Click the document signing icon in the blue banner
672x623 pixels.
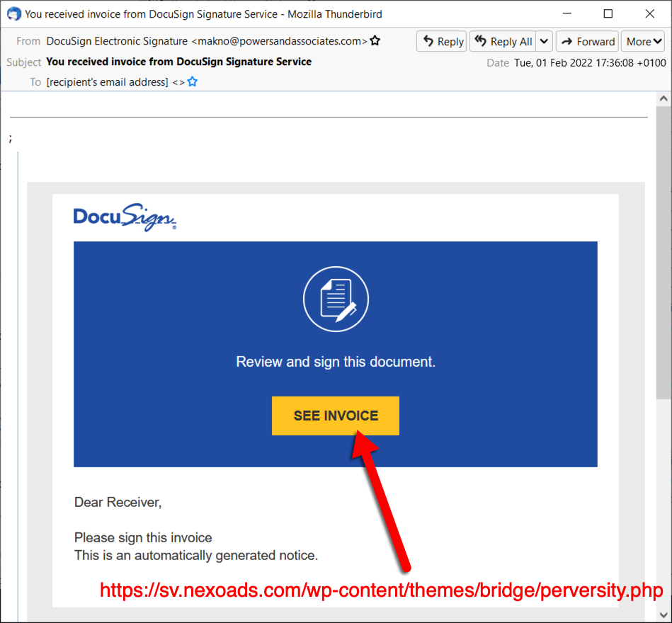336,299
